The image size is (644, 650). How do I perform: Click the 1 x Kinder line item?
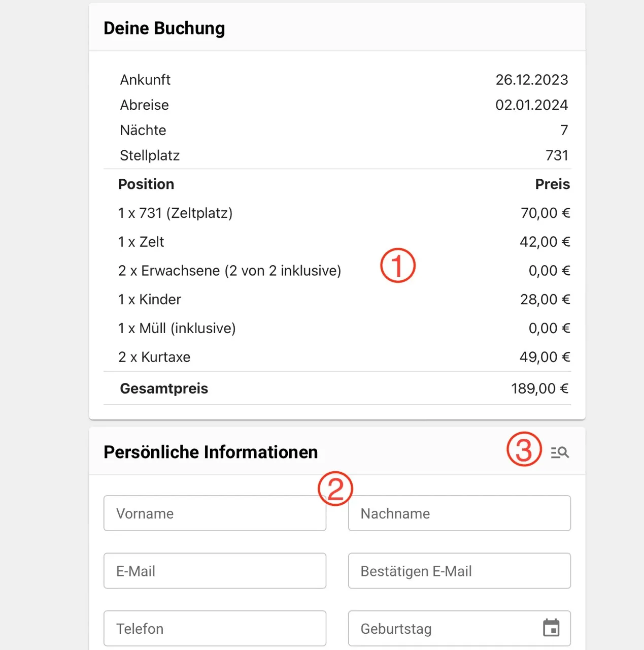150,300
